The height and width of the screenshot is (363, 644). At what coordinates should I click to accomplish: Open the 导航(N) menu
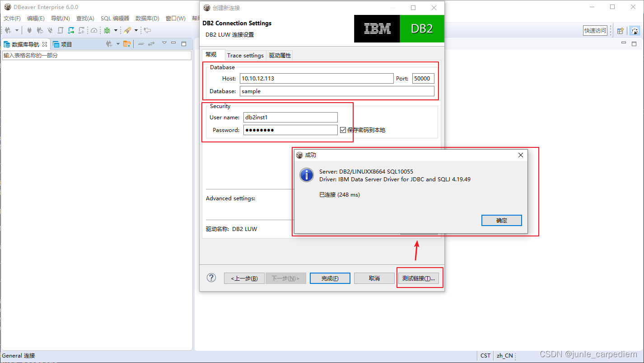(x=61, y=19)
